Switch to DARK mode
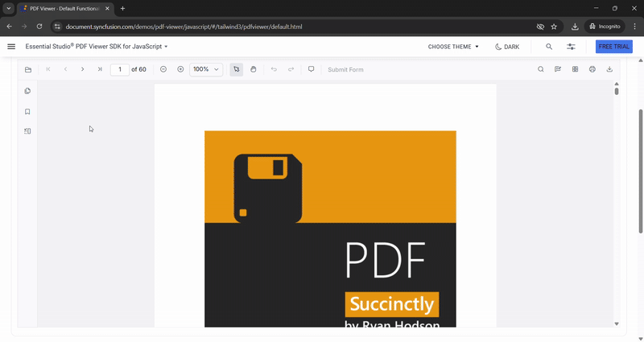Image resolution: width=644 pixels, height=342 pixels. tap(507, 47)
